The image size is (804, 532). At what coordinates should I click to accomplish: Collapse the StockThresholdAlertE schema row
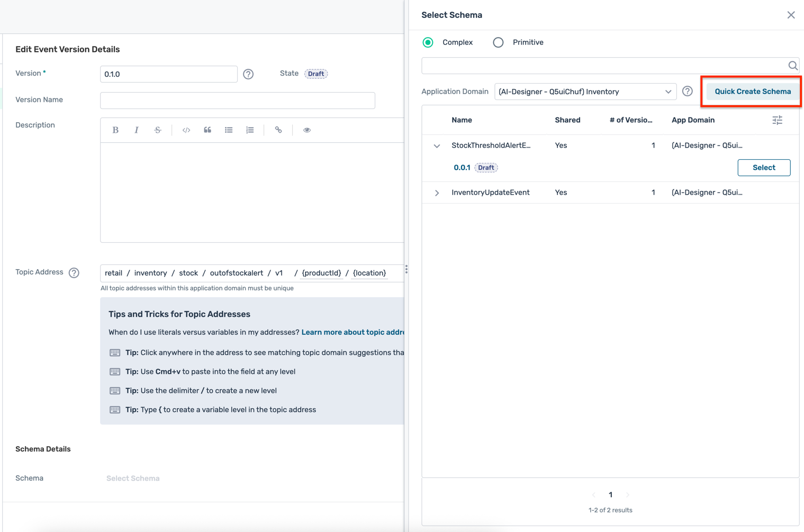(436, 146)
